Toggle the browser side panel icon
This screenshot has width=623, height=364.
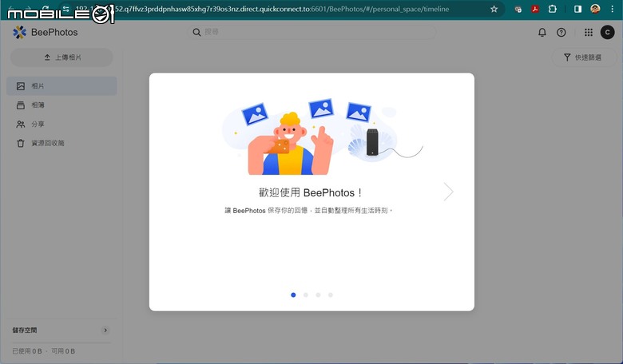pyautogui.click(x=577, y=9)
